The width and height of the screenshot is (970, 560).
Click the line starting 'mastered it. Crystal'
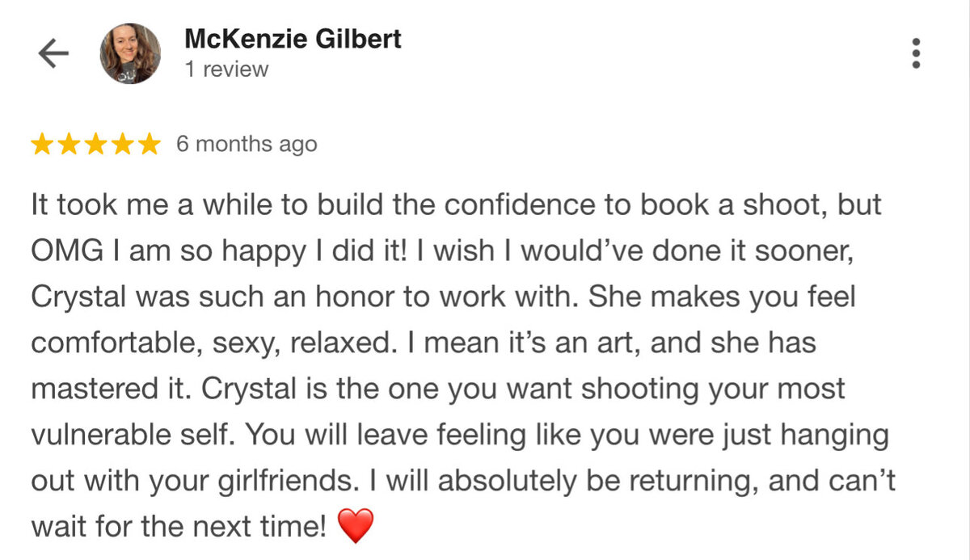point(437,389)
